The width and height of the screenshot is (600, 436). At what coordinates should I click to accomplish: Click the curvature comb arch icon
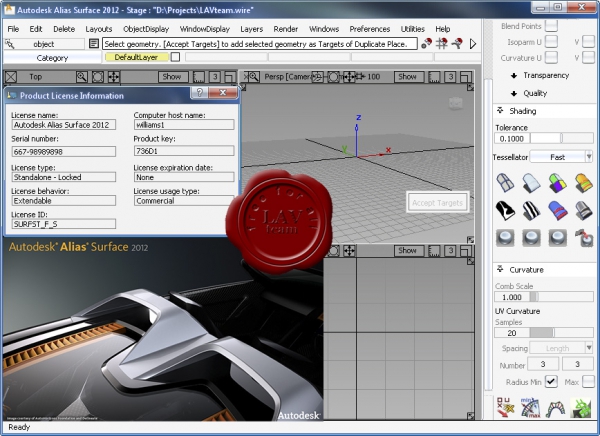click(556, 408)
